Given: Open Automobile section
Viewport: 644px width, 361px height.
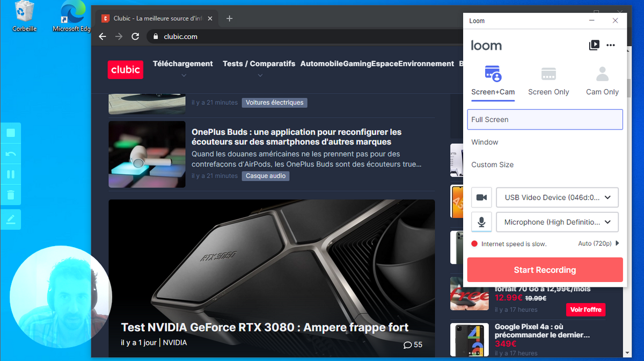Looking at the screenshot, I should tap(322, 63).
